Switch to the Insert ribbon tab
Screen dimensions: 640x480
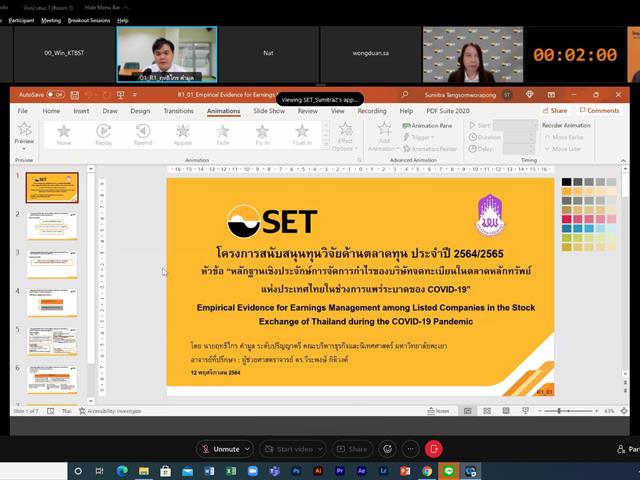click(x=81, y=111)
